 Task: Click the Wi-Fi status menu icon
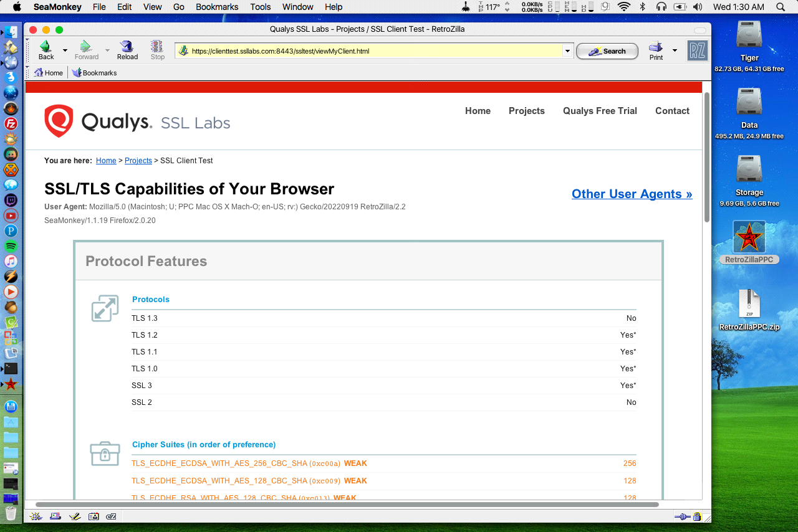point(624,7)
